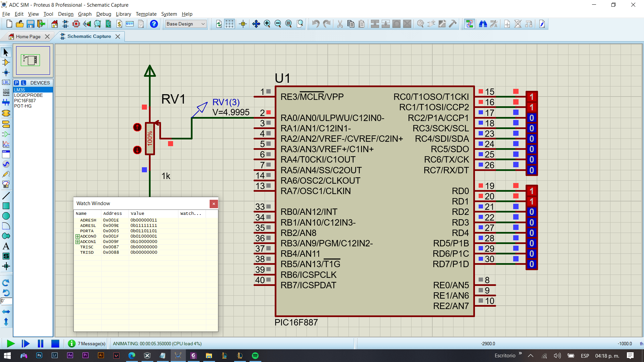Select LM35 in the devices list
Image resolution: width=644 pixels, height=362 pixels.
tap(33, 90)
